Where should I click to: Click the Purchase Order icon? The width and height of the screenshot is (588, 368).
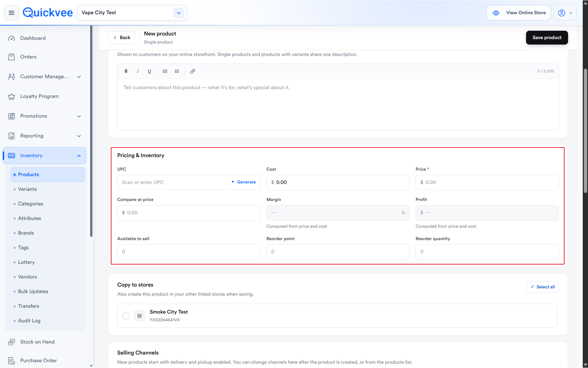pos(11,361)
